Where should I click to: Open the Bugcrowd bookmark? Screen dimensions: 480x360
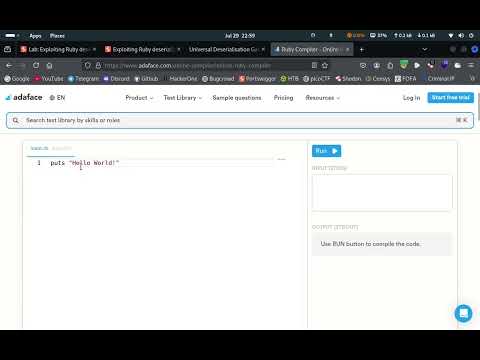pyautogui.click(x=218, y=79)
